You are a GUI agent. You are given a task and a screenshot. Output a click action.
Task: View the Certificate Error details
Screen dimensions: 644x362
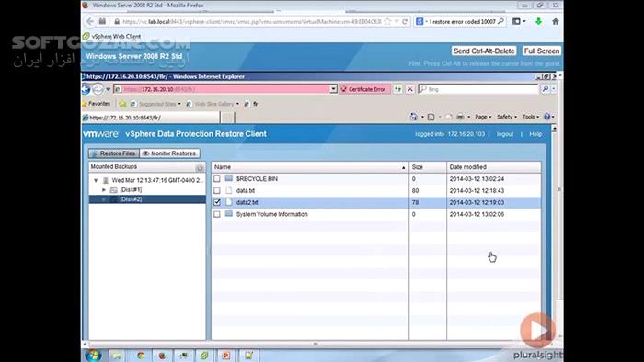pyautogui.click(x=363, y=89)
